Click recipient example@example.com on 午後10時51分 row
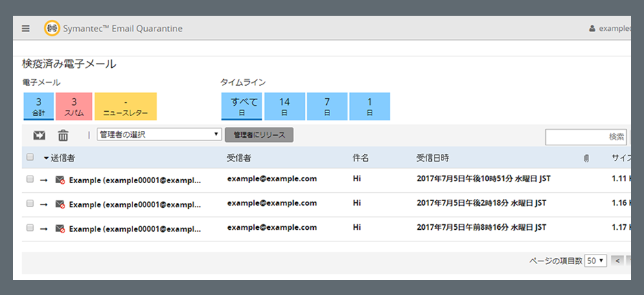 pos(272,178)
